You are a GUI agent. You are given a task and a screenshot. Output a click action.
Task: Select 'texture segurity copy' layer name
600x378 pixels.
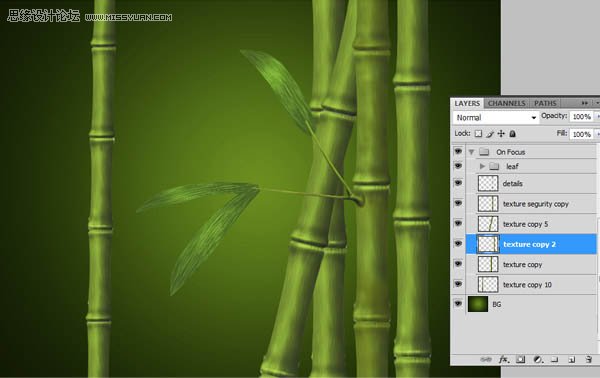coord(536,204)
